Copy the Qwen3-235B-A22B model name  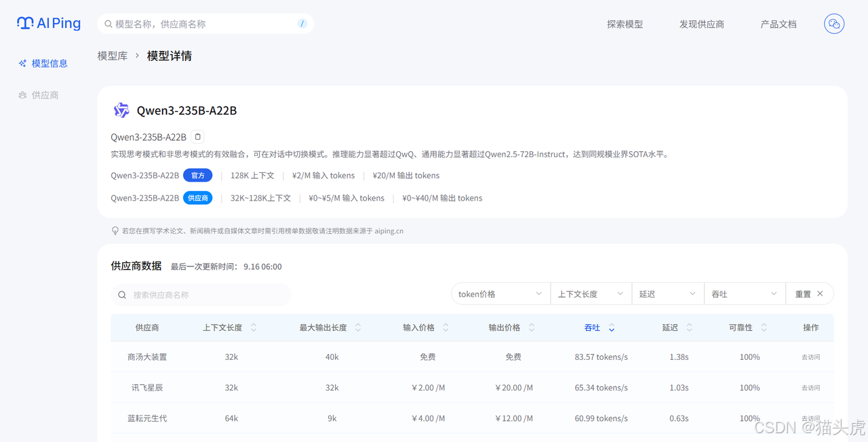point(197,137)
